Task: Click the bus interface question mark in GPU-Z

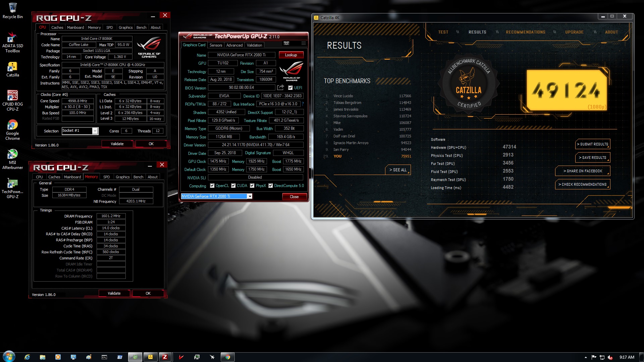Action: click(x=303, y=104)
